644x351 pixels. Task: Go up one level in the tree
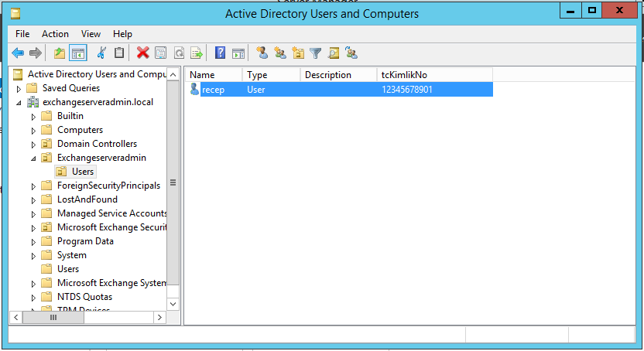pyautogui.click(x=60, y=53)
